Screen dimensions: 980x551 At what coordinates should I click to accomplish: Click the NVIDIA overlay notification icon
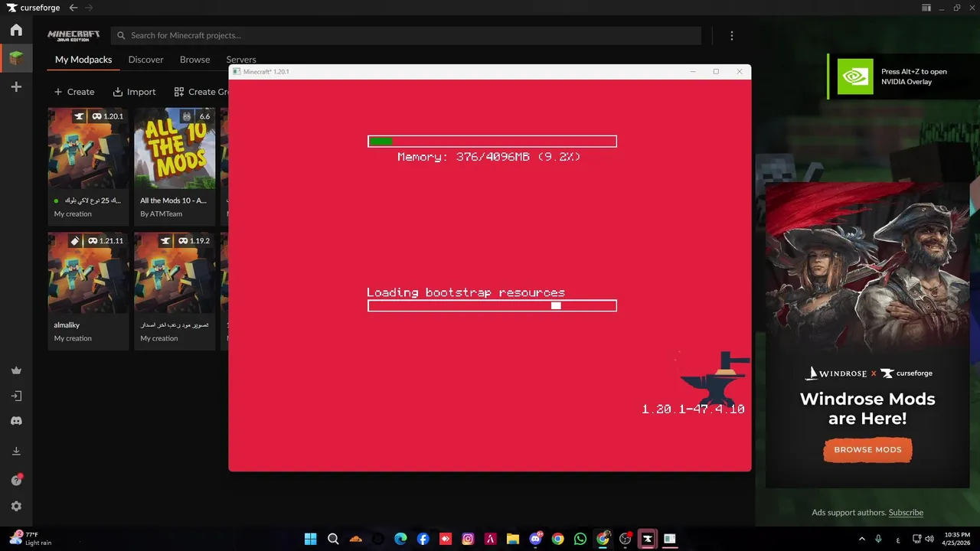pos(855,77)
